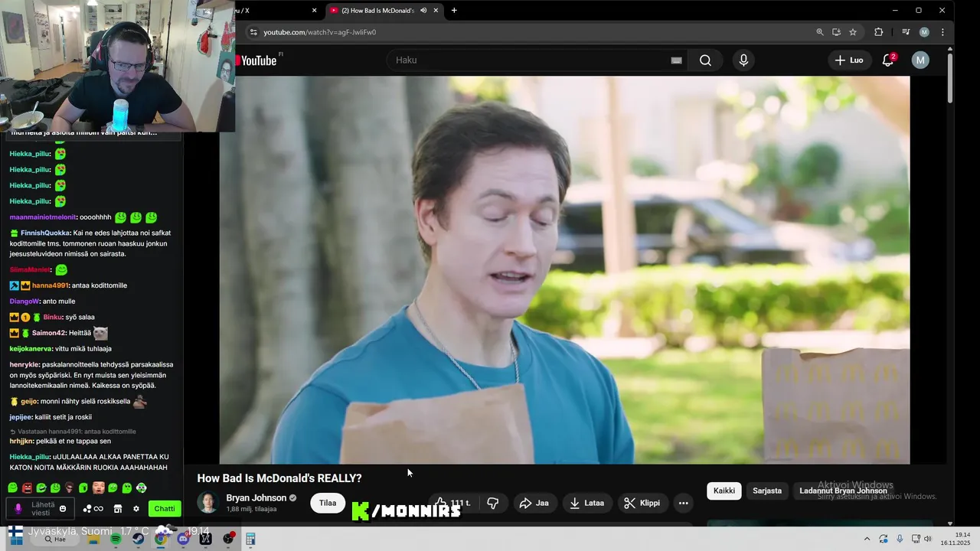Open more actions three-dot button under the video
980x551 pixels.
684,503
